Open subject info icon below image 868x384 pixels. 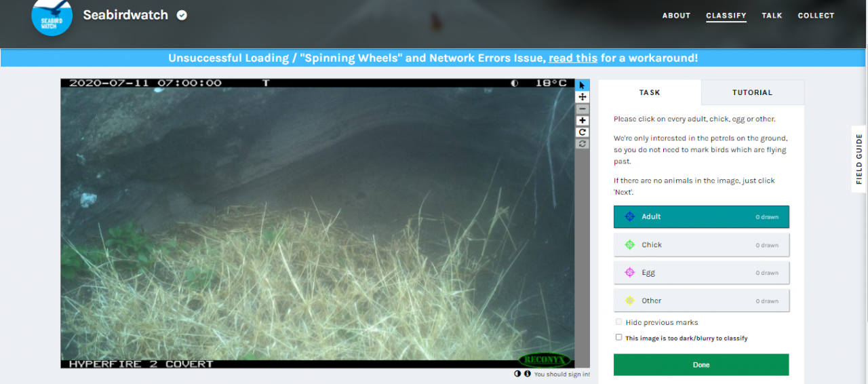click(527, 374)
